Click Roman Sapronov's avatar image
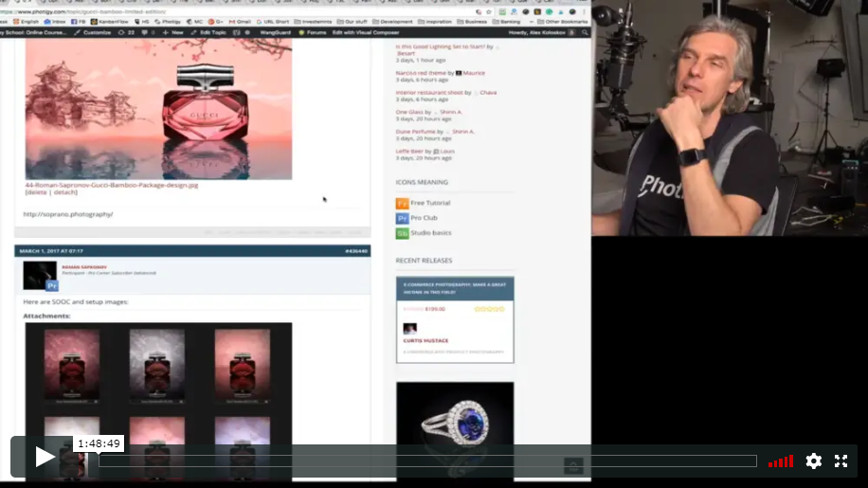This screenshot has width=868, height=488. [x=39, y=275]
